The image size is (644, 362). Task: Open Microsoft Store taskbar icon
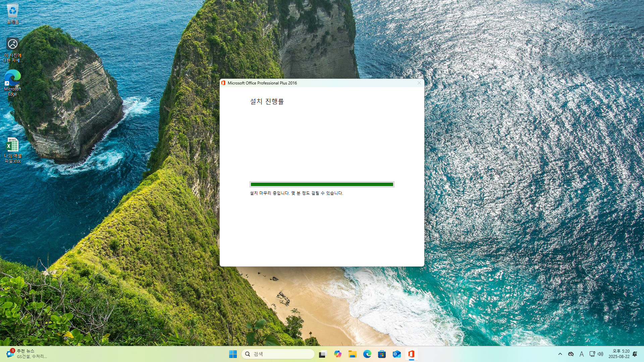(382, 354)
